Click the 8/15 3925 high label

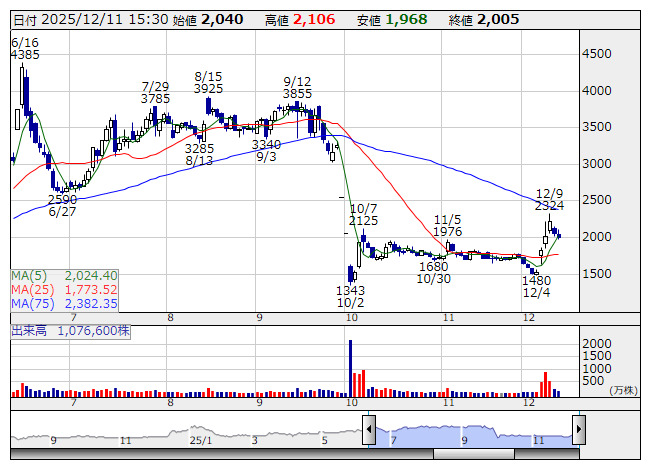(x=208, y=82)
